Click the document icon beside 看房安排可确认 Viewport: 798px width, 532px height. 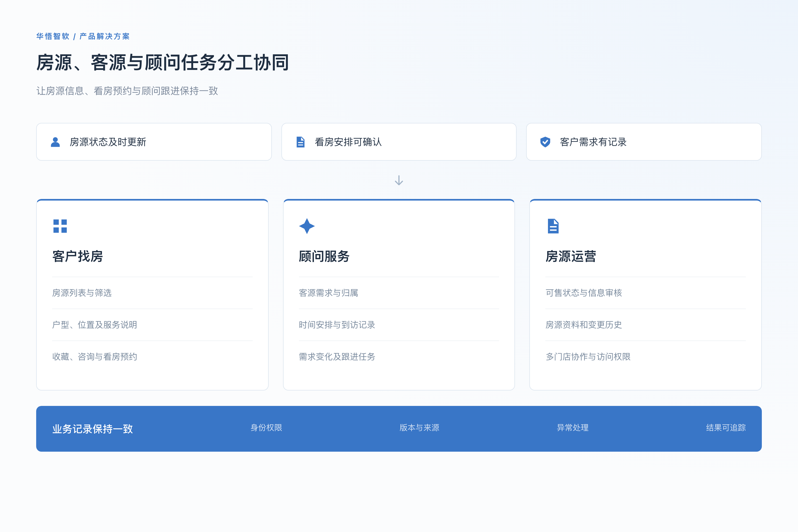point(301,142)
